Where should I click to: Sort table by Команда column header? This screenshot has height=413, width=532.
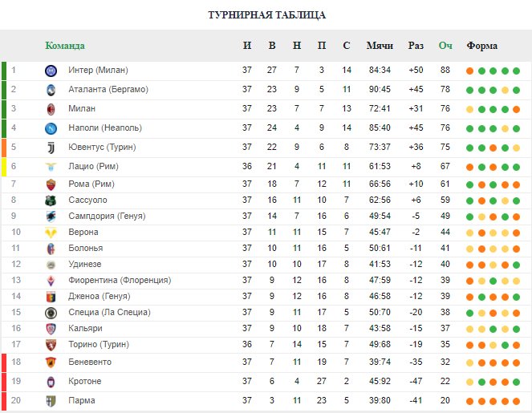click(65, 46)
